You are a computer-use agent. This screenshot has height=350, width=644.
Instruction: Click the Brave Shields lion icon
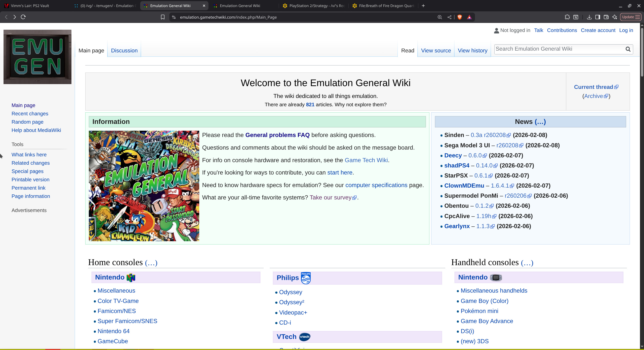pos(460,17)
